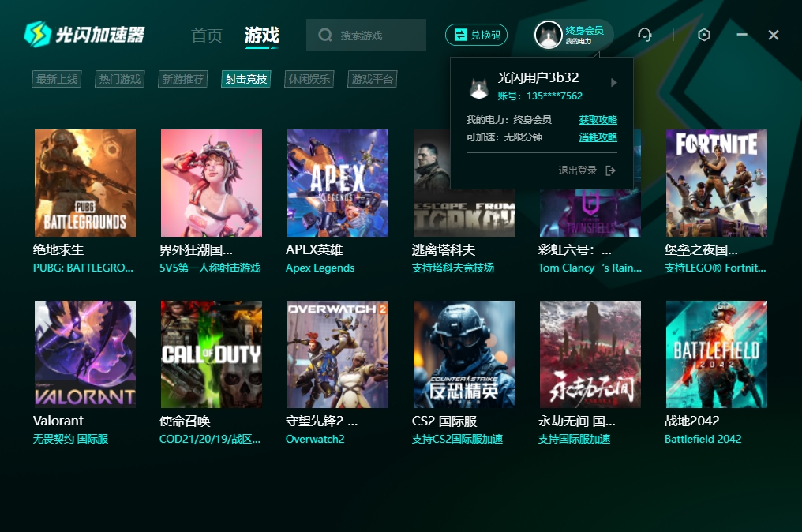Click the cat avatar in account popup

(x=478, y=88)
